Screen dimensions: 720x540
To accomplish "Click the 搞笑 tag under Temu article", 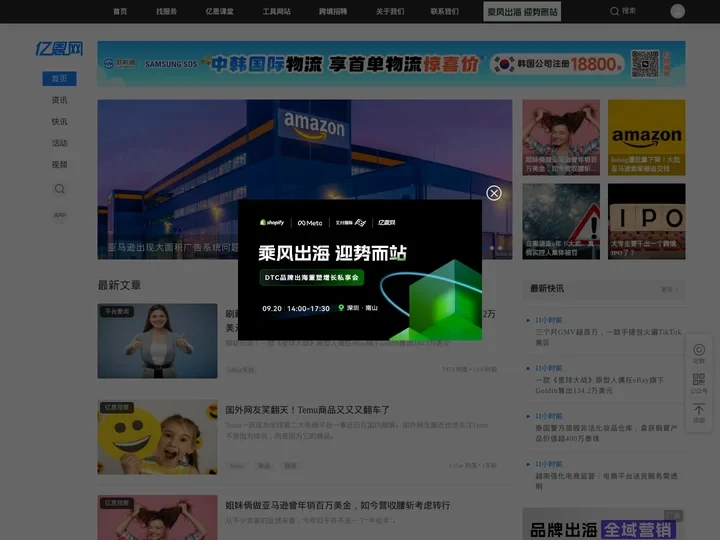I will click(x=290, y=466).
